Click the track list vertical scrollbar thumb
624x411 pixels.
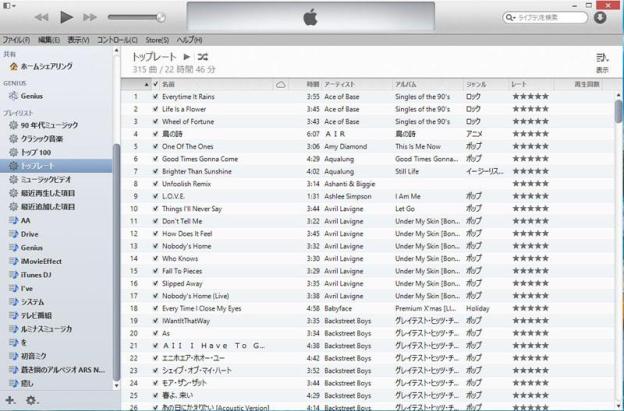click(x=618, y=111)
